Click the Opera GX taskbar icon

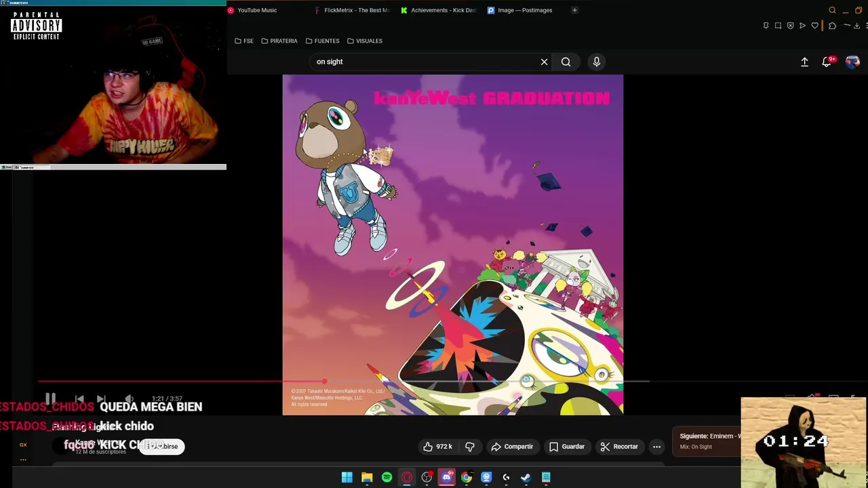pos(407,477)
